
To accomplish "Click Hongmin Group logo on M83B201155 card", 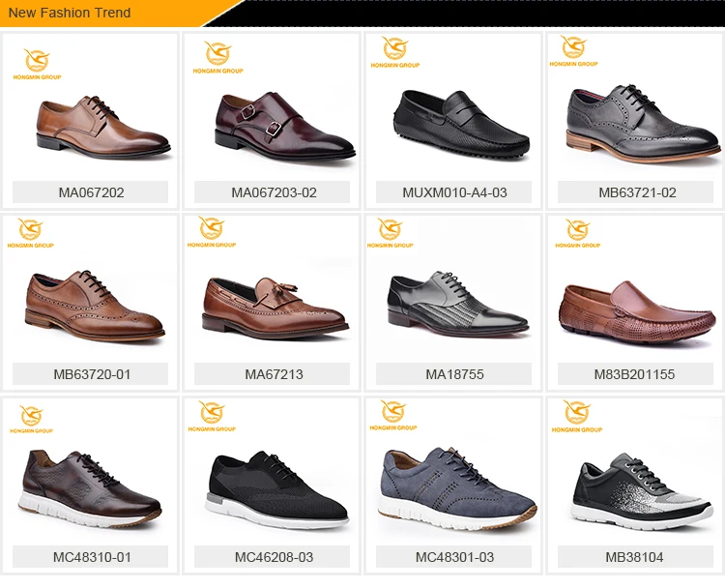I will pos(578,233).
